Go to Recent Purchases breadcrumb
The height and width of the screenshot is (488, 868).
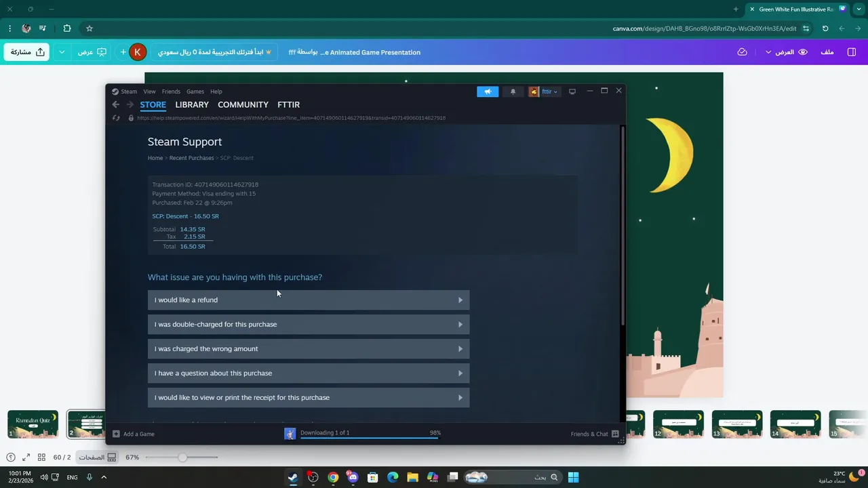click(x=191, y=158)
